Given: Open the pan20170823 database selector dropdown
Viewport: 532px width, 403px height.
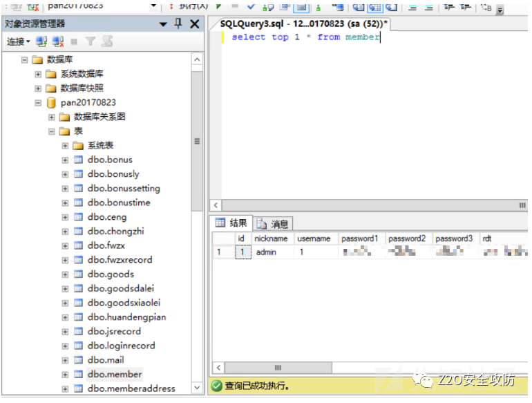Looking at the screenshot, I should tap(153, 6).
